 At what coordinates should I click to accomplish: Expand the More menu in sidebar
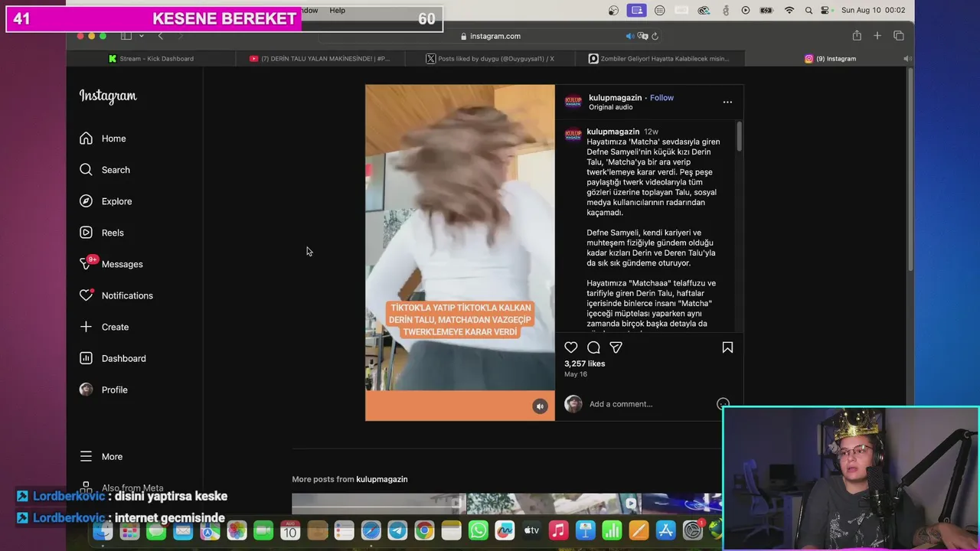(101, 457)
